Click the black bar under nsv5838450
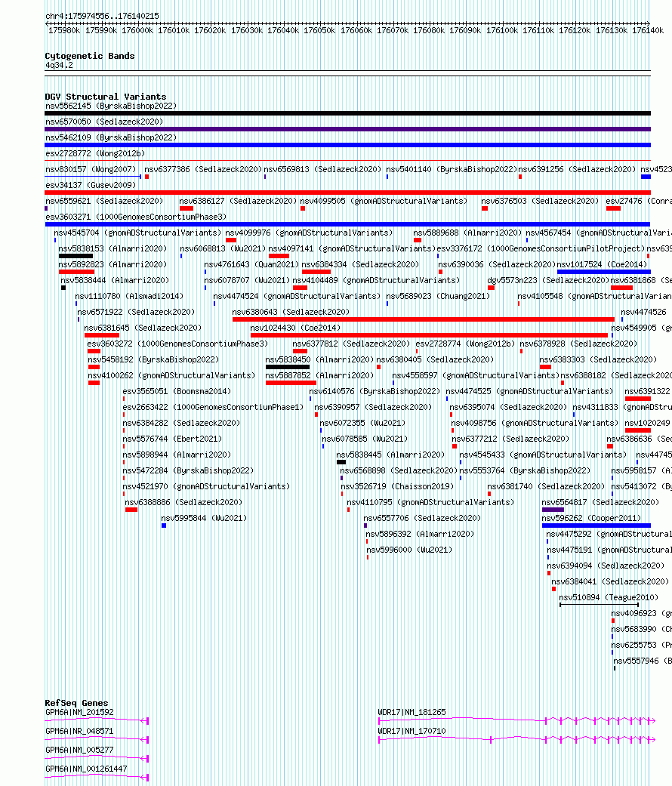672x786 pixels. [288, 367]
